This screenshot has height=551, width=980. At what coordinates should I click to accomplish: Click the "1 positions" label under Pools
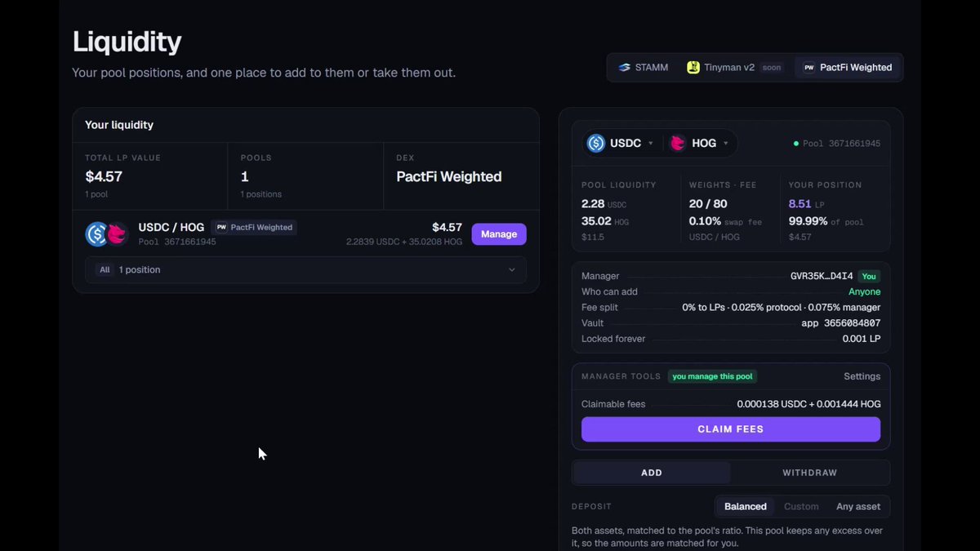click(x=261, y=194)
